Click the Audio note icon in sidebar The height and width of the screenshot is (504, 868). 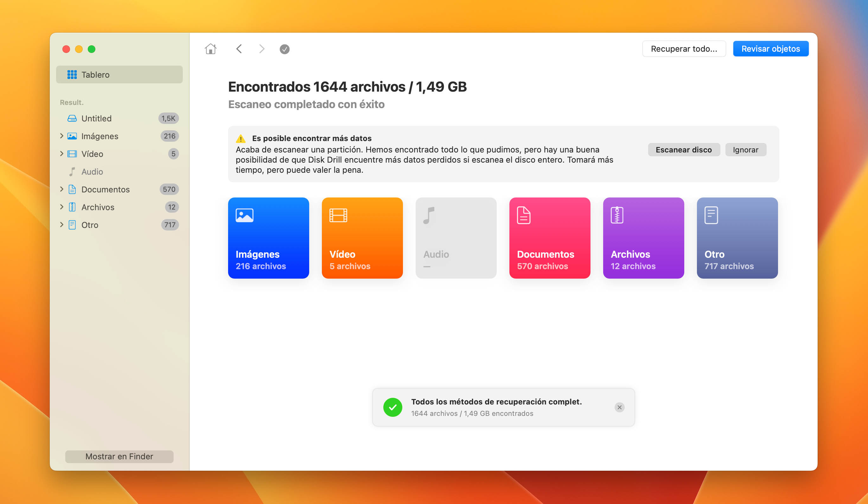click(x=72, y=172)
